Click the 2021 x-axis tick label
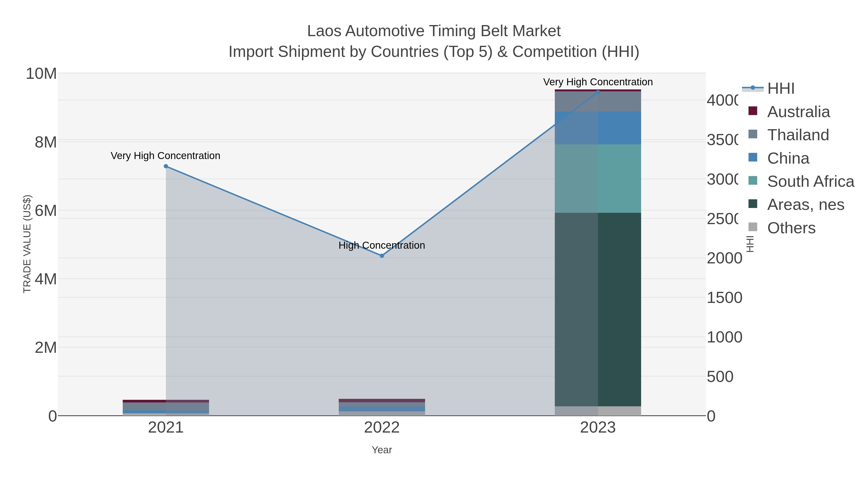The width and height of the screenshot is (868, 488). [x=166, y=428]
